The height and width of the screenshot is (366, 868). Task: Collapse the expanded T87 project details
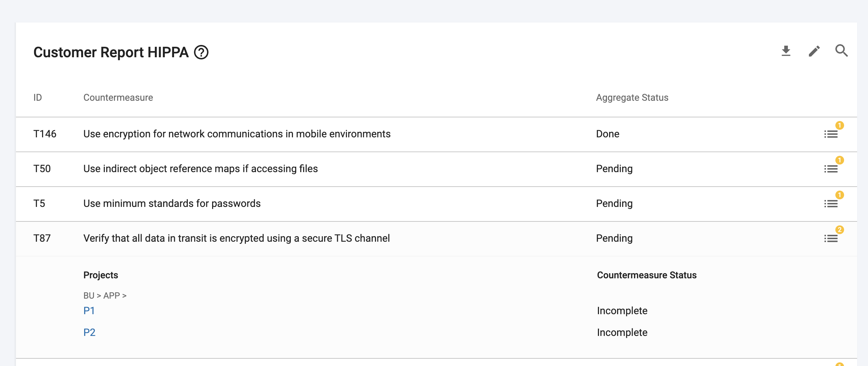[831, 239]
